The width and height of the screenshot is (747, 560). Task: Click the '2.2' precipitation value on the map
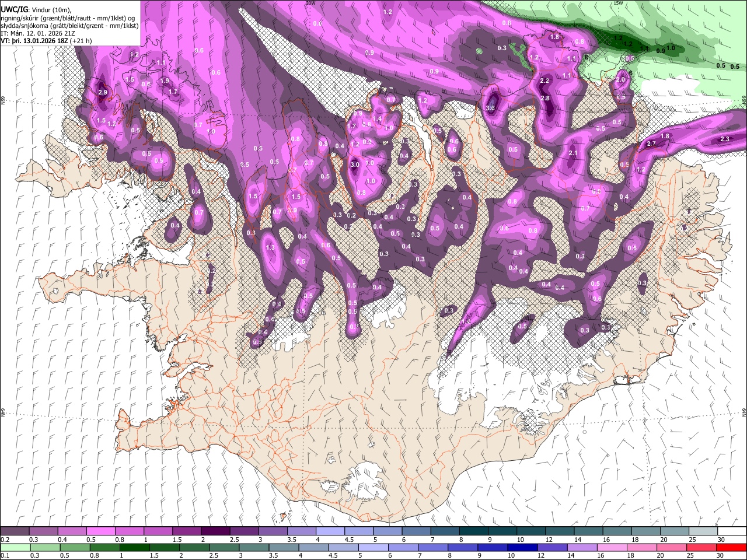[x=545, y=80]
